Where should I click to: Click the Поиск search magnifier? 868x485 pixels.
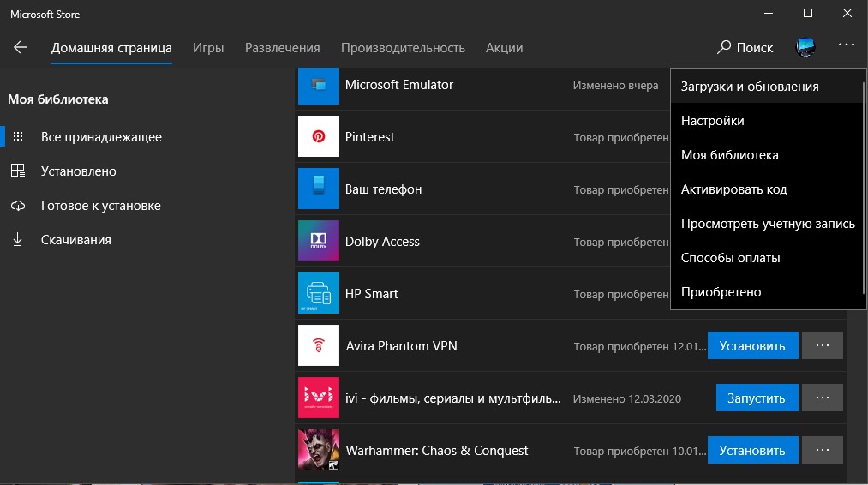(723, 48)
